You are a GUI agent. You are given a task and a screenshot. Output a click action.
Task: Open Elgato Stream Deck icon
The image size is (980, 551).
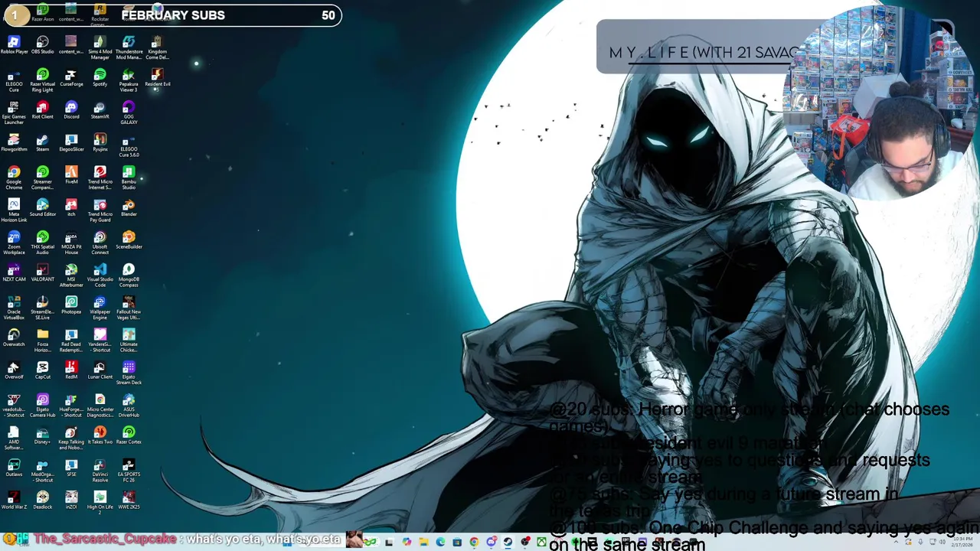pos(129,373)
